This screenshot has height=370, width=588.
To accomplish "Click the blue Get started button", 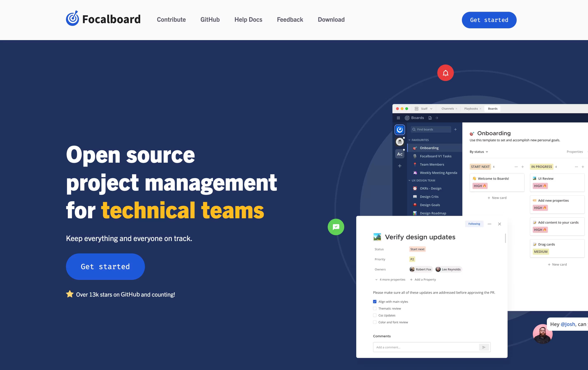I will (x=105, y=266).
